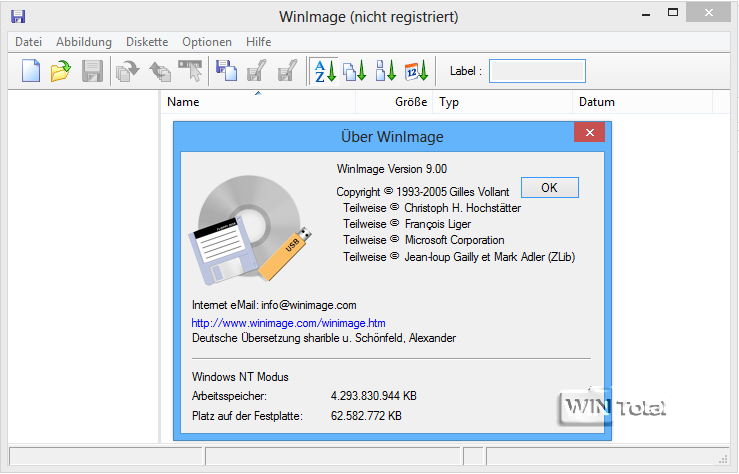
Task: Sort by type using documents-arrow icon
Action: (354, 71)
